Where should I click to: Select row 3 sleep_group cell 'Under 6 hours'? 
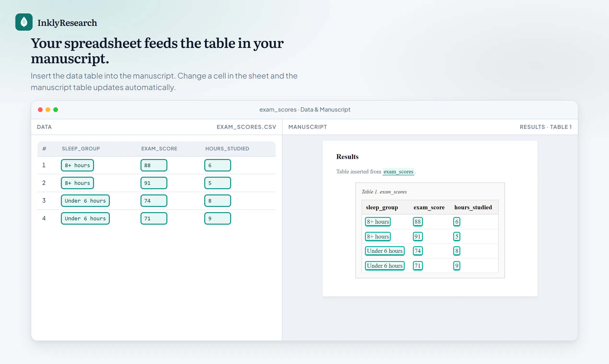click(85, 201)
